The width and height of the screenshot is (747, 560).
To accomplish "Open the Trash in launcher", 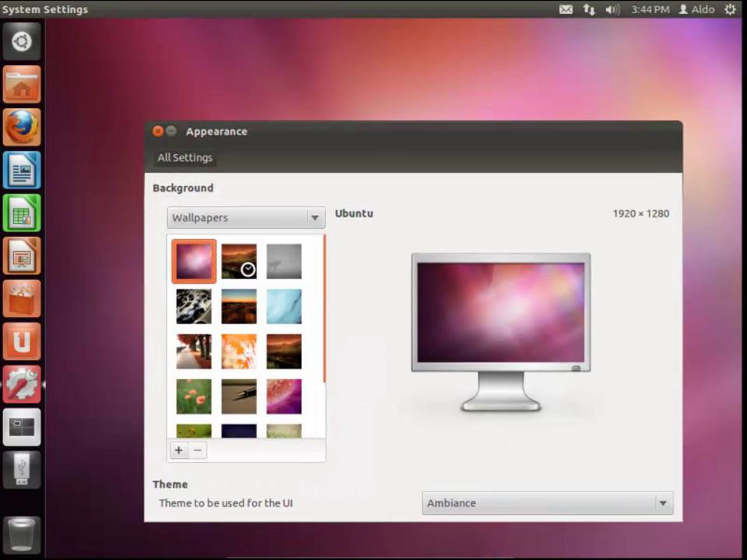I will click(21, 535).
